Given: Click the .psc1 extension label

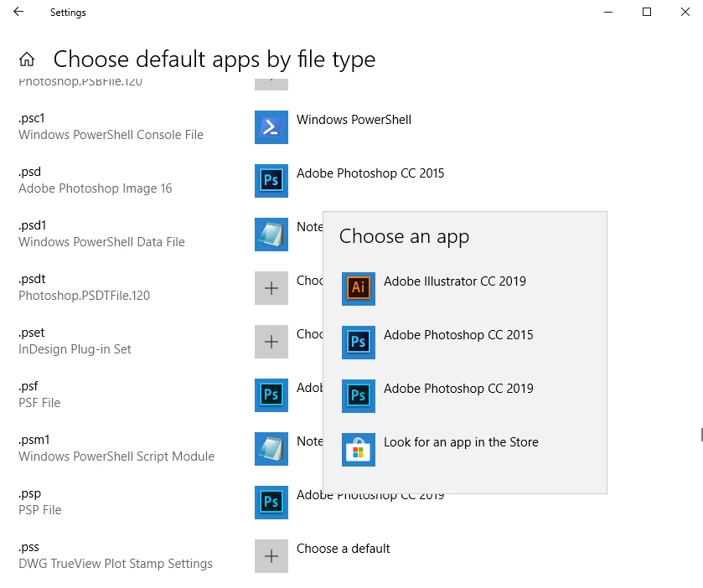Looking at the screenshot, I should (31, 118).
